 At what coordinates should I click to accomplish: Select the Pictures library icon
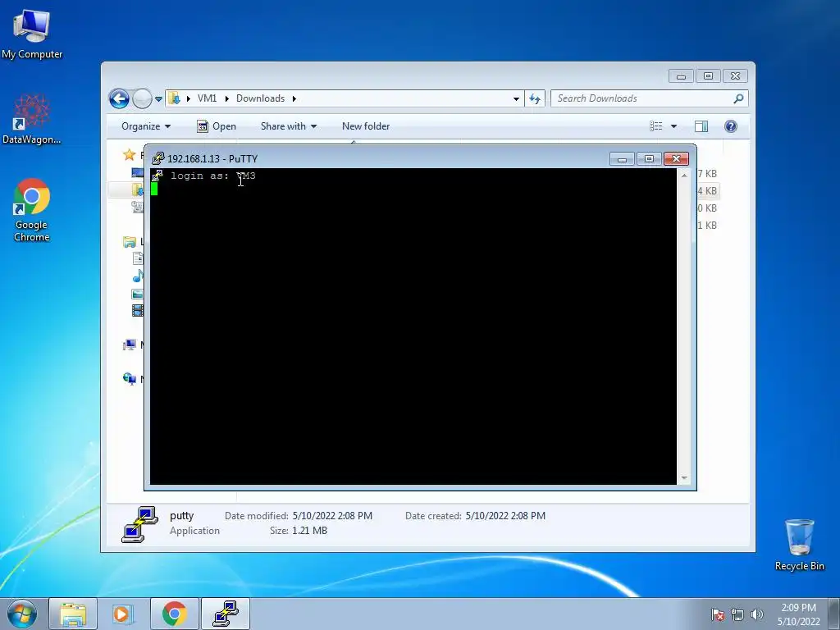pyautogui.click(x=138, y=294)
